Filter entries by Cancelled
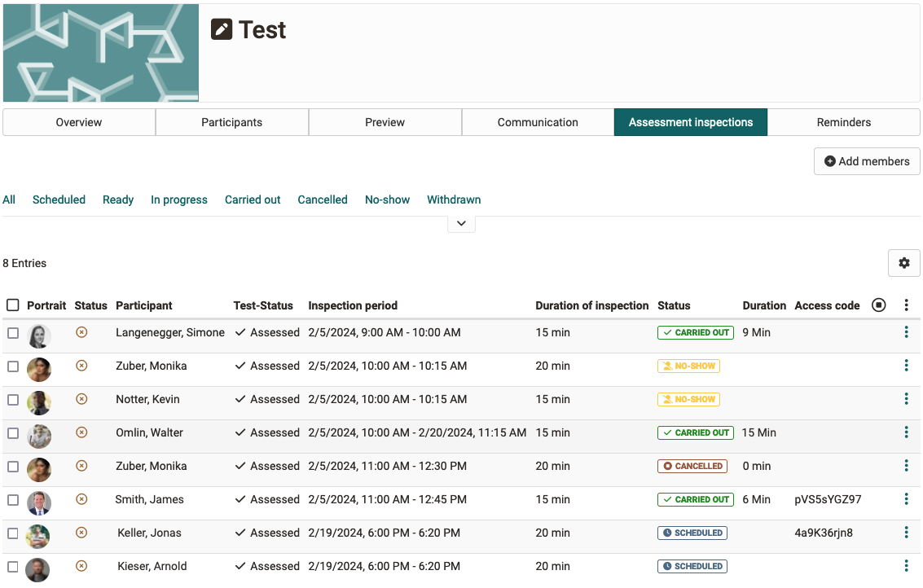923x588 pixels. tap(323, 200)
